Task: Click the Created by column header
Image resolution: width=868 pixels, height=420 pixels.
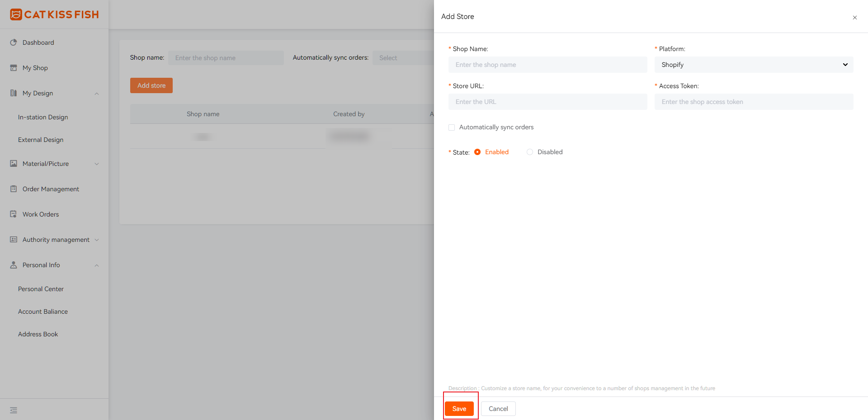Action: click(x=349, y=114)
